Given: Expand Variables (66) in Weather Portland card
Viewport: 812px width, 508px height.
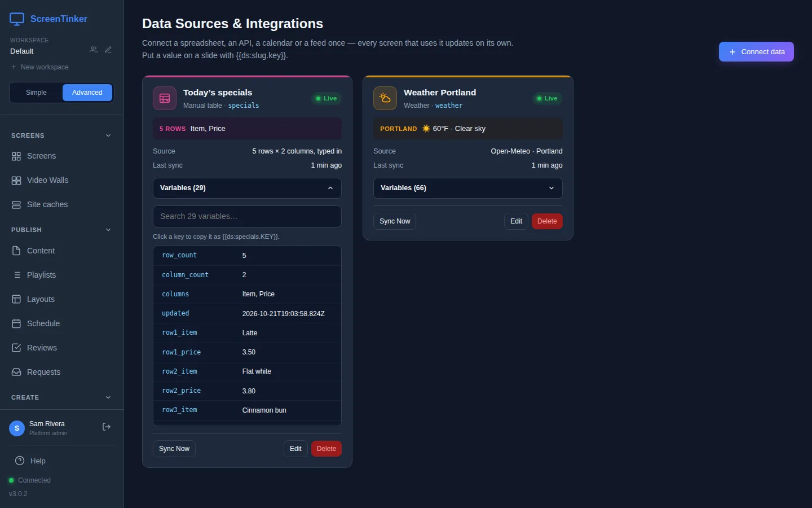Looking at the screenshot, I should (x=468, y=188).
